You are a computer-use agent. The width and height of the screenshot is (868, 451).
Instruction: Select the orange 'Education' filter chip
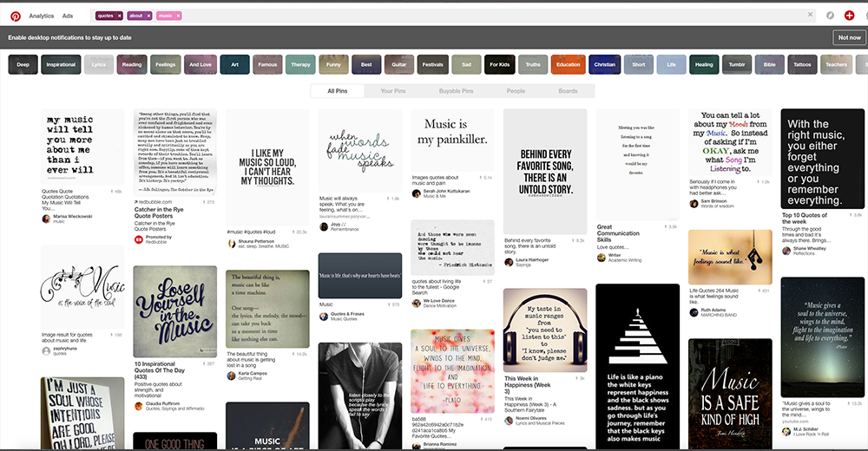click(569, 64)
